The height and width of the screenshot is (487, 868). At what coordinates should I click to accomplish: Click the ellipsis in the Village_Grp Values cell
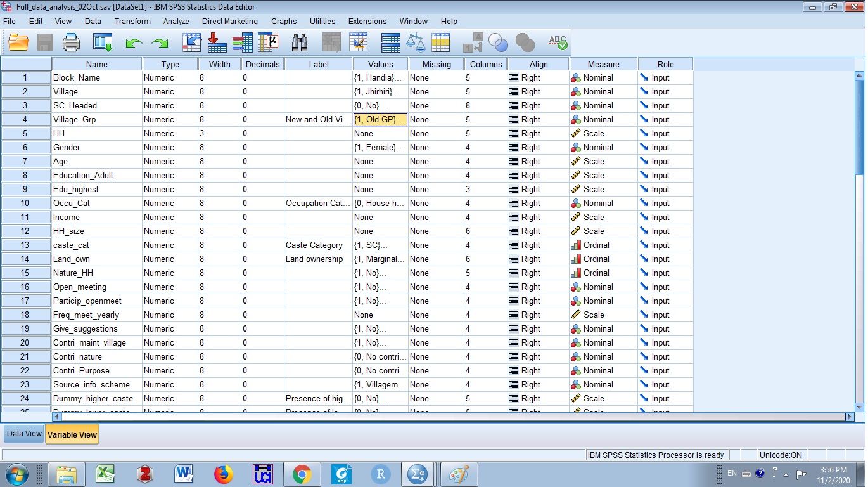pyautogui.click(x=402, y=119)
